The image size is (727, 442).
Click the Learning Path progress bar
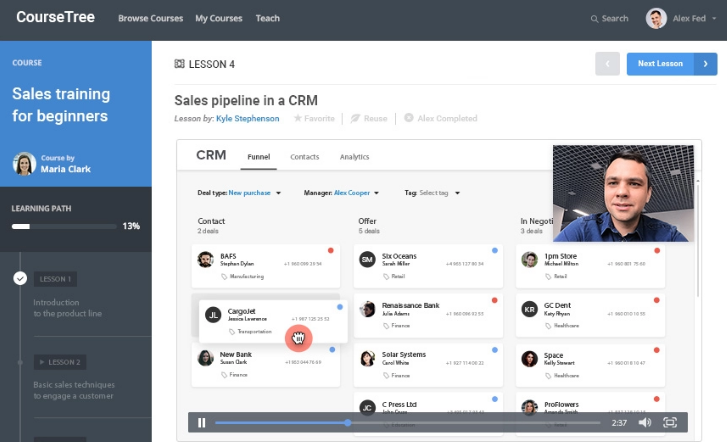(x=64, y=226)
